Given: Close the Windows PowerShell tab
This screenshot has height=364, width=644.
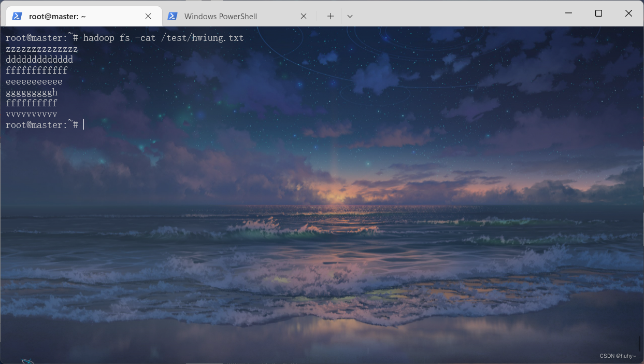Looking at the screenshot, I should coord(304,16).
